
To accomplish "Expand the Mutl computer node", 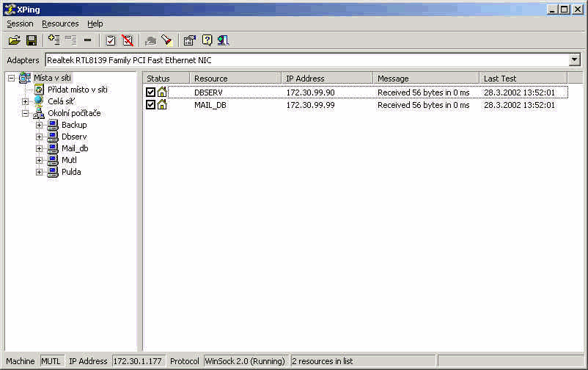I will click(39, 160).
